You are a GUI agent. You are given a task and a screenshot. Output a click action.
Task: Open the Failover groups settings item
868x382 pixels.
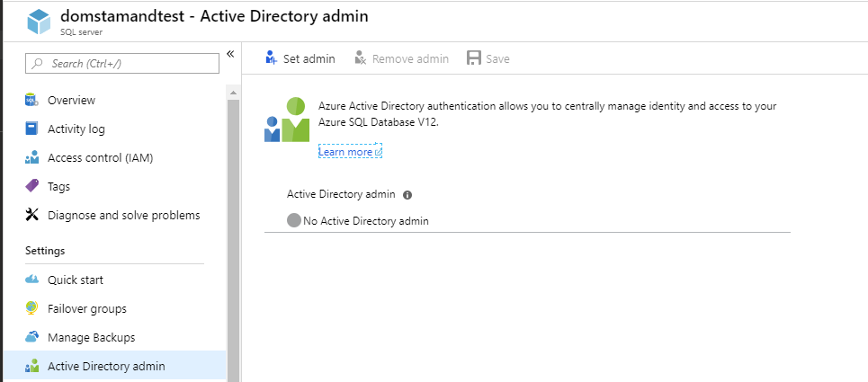[114, 308]
